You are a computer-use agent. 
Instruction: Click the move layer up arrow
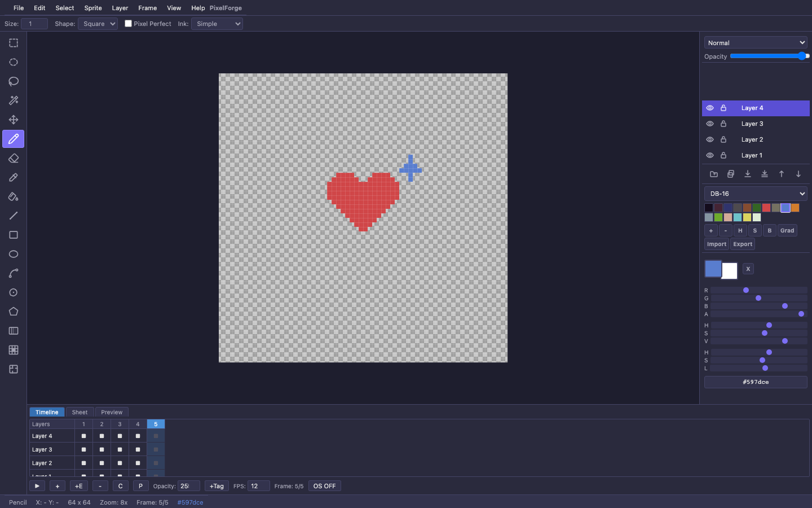pyautogui.click(x=782, y=174)
